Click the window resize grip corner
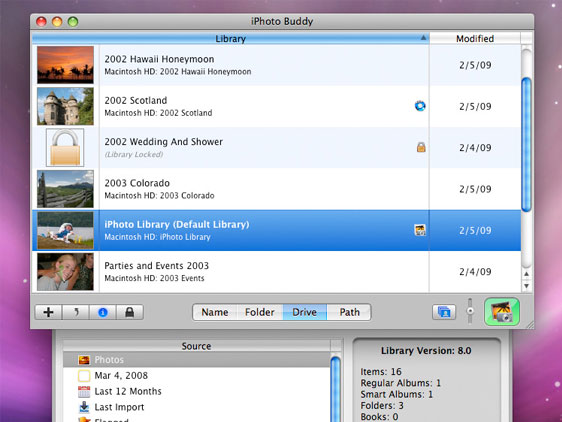Screen dimensions: 562x422 coord(529,324)
